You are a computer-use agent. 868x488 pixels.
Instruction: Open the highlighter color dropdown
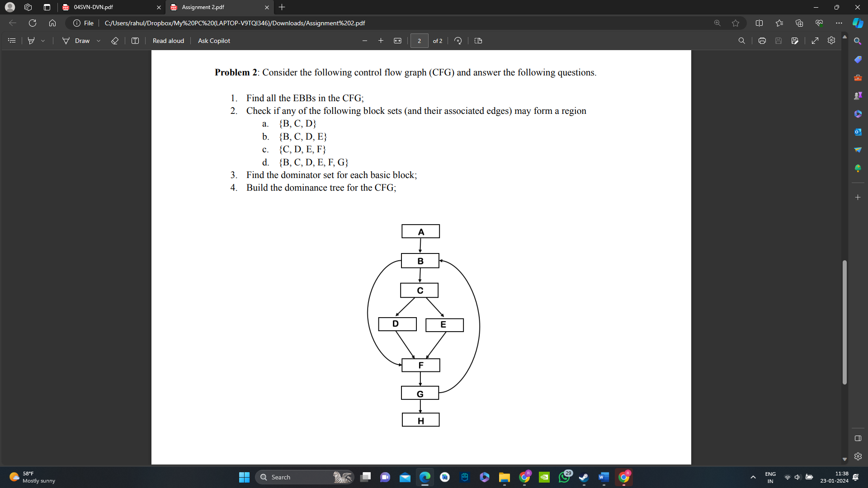tap(43, 41)
